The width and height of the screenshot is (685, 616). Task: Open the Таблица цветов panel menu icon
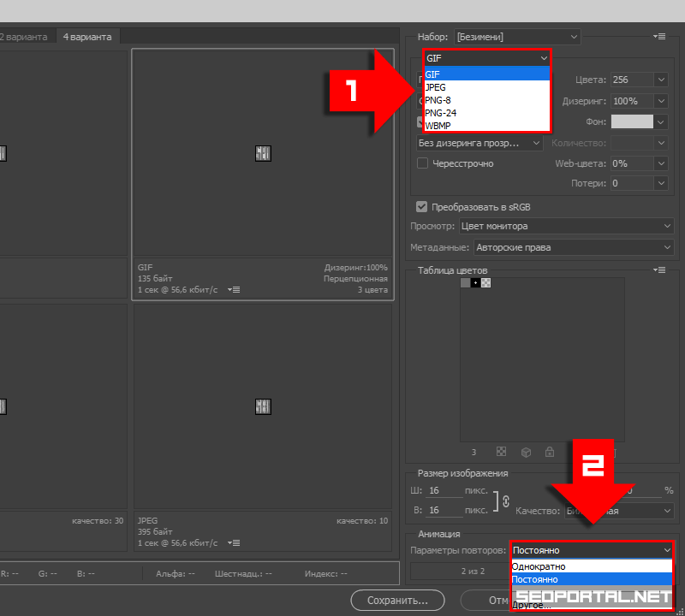[x=658, y=270]
